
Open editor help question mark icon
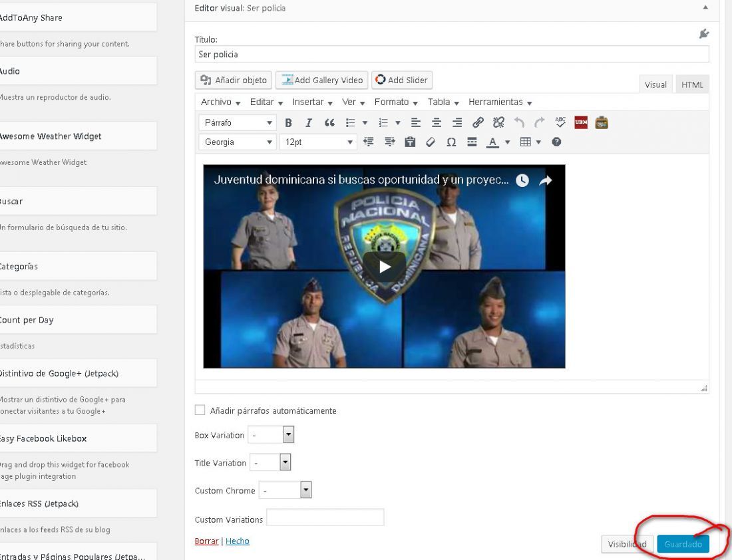(556, 142)
